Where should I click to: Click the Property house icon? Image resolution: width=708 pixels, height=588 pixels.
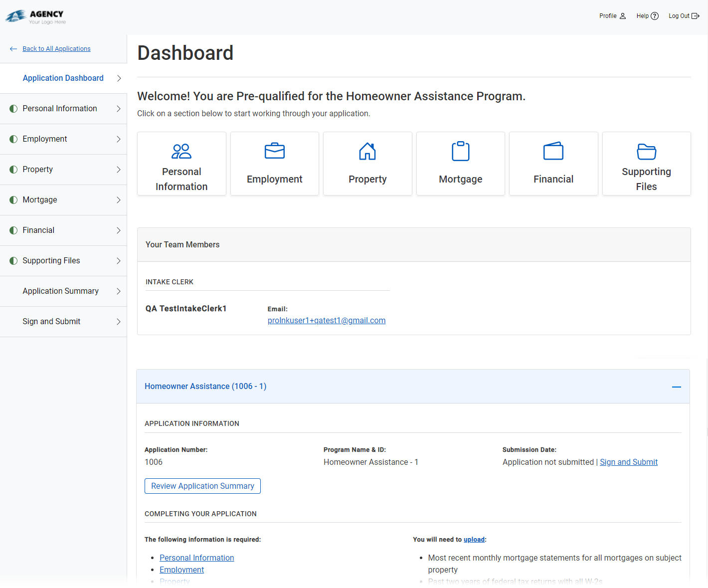point(367,151)
